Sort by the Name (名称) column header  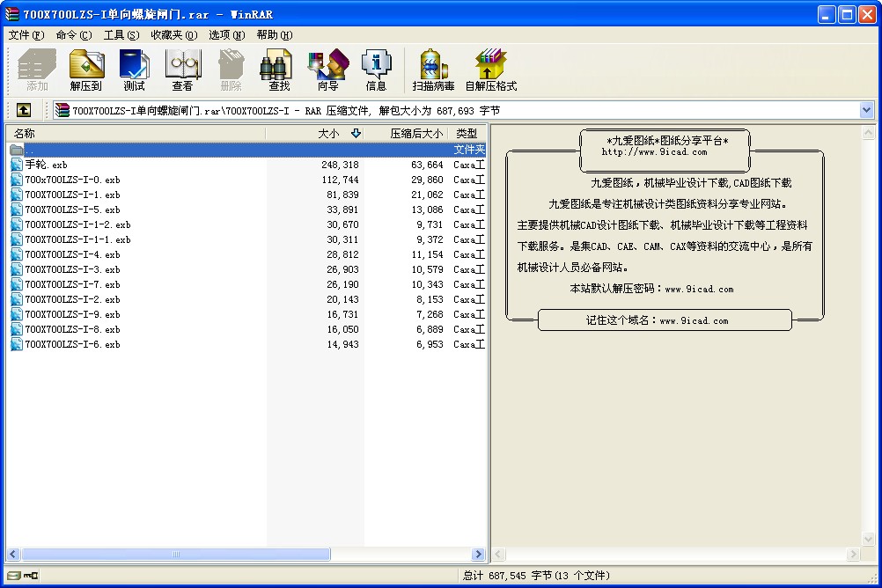pos(132,133)
